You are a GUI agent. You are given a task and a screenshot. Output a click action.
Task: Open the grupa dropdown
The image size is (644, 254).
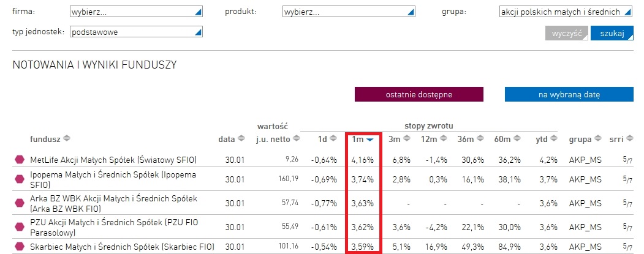point(566,12)
